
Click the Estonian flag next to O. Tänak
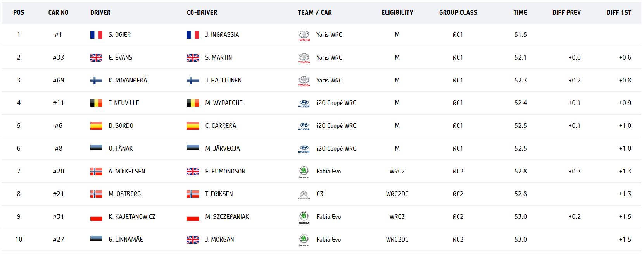coord(96,148)
